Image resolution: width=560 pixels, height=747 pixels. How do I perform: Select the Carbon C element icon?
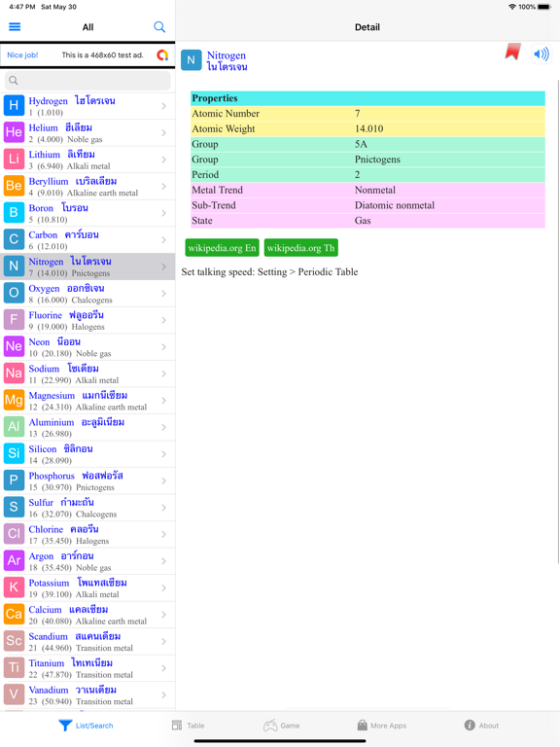[x=14, y=239]
